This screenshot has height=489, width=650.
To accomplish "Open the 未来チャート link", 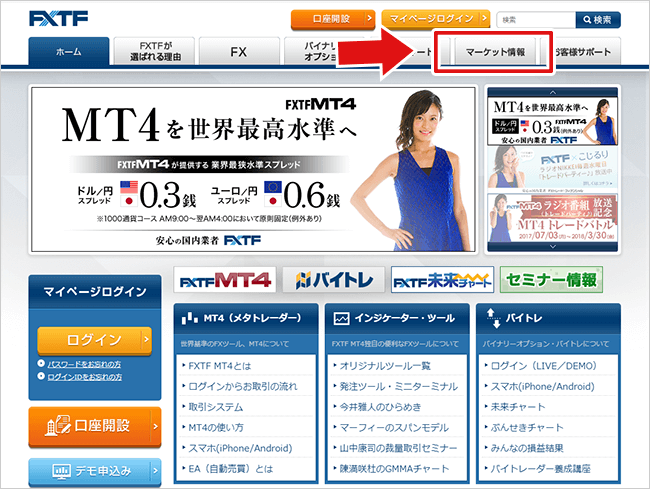I will click(518, 407).
